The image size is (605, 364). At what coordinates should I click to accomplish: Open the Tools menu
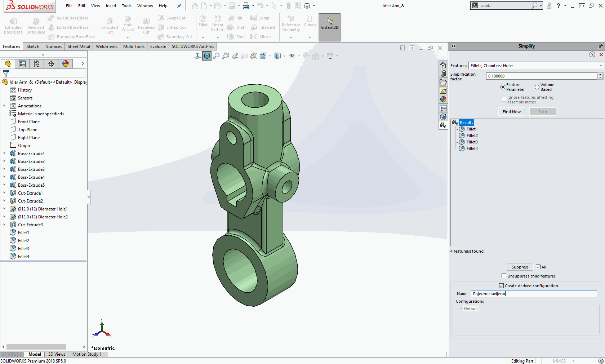[126, 6]
